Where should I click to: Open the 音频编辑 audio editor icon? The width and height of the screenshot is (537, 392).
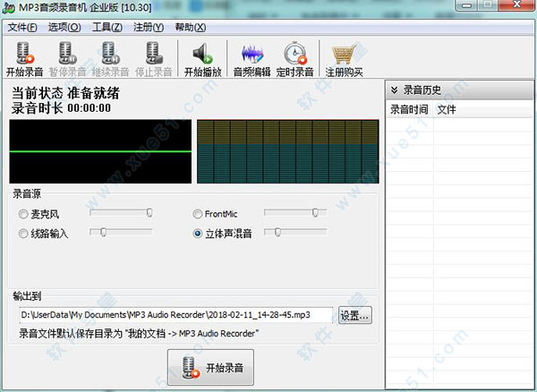(x=252, y=54)
